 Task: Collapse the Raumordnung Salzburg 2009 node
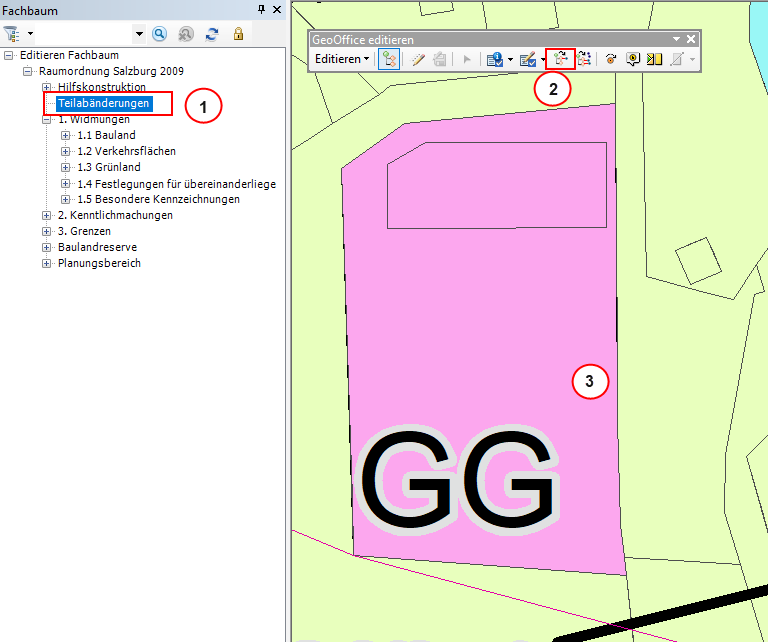28,71
